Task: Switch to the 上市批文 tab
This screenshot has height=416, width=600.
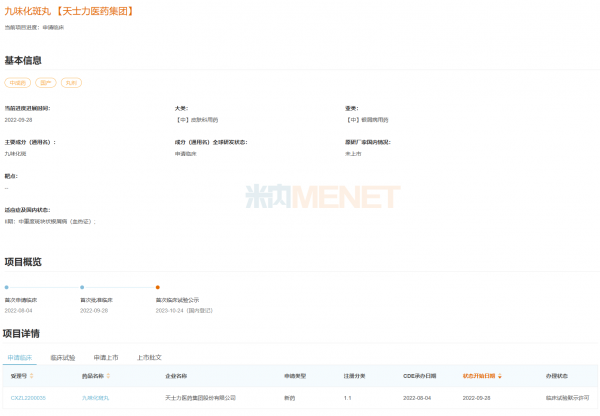Action: (x=149, y=356)
